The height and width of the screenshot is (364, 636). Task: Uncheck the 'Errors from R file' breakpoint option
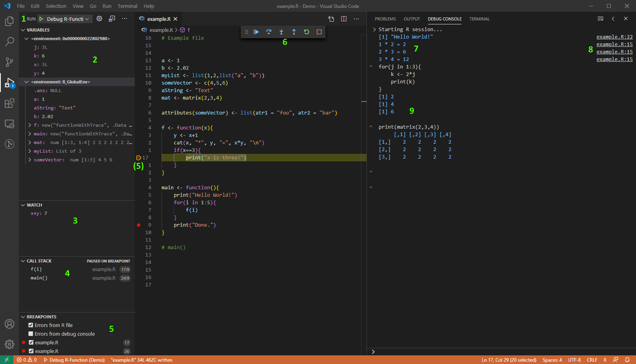31,325
